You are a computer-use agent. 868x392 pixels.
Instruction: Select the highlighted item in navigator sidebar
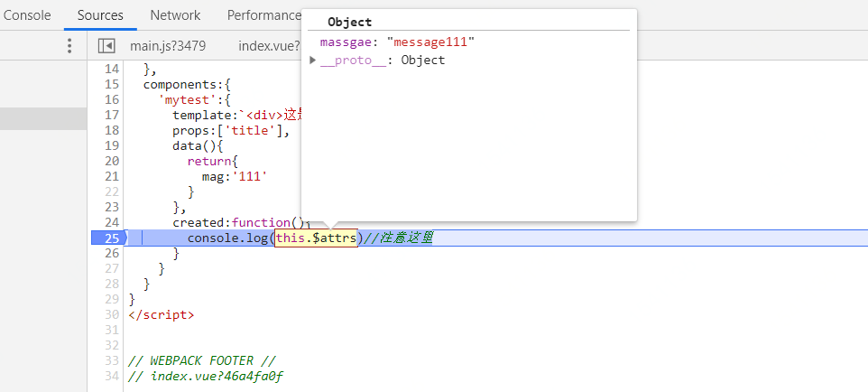click(43, 118)
